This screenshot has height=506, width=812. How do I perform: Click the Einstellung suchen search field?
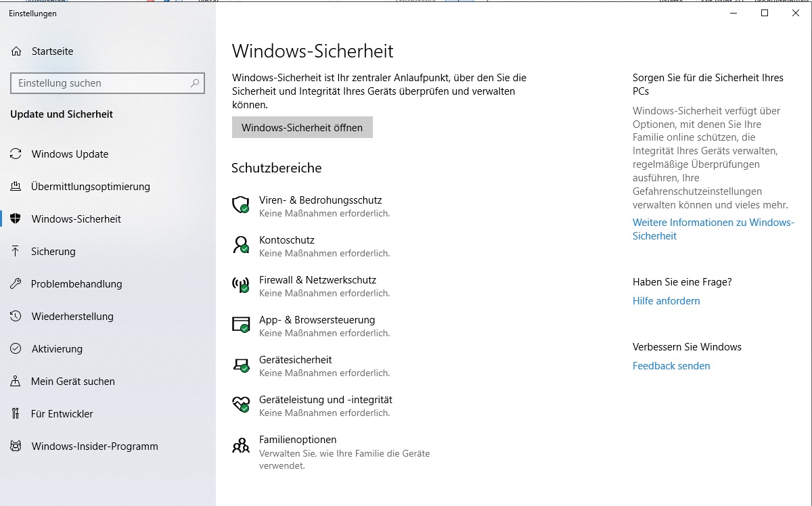[x=108, y=83]
